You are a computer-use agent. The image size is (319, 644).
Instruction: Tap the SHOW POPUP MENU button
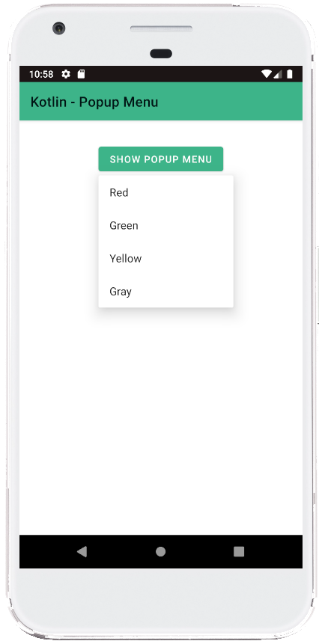(161, 159)
